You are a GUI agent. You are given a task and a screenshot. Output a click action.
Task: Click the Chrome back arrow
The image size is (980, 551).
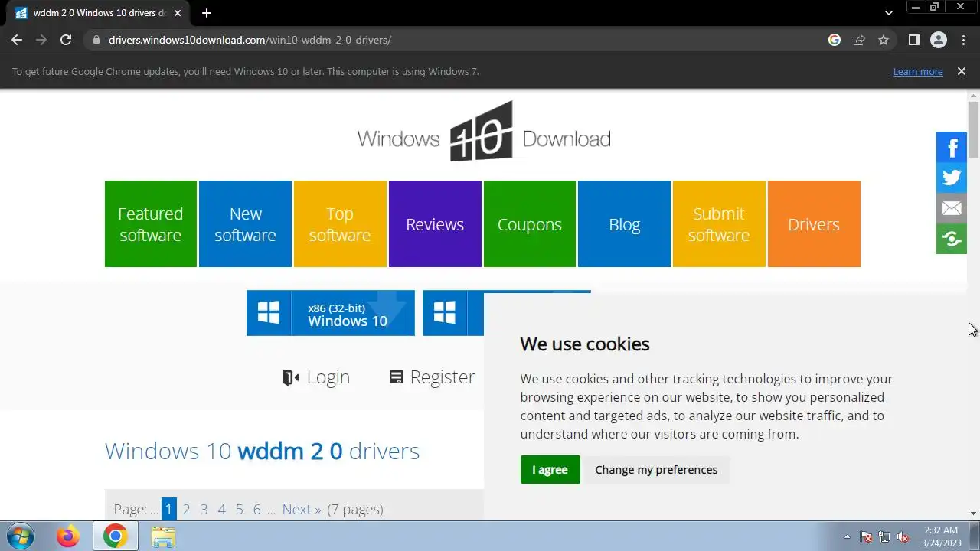(17, 40)
